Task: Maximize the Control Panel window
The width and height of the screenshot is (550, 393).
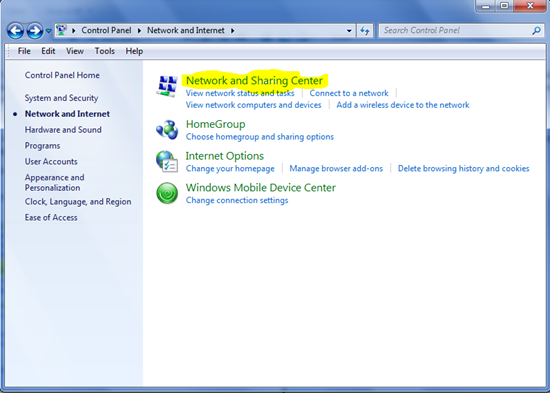Action: click(504, 6)
